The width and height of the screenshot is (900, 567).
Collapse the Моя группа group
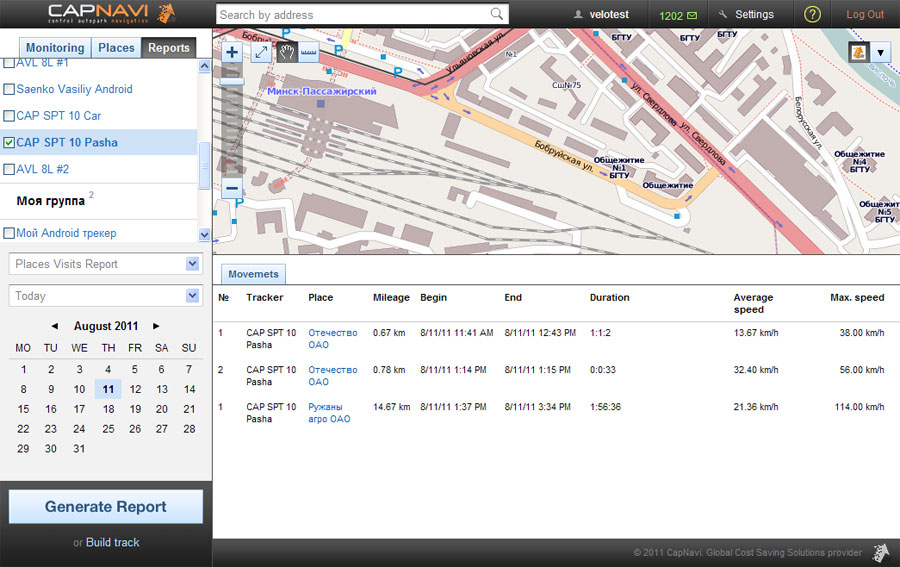click(51, 201)
